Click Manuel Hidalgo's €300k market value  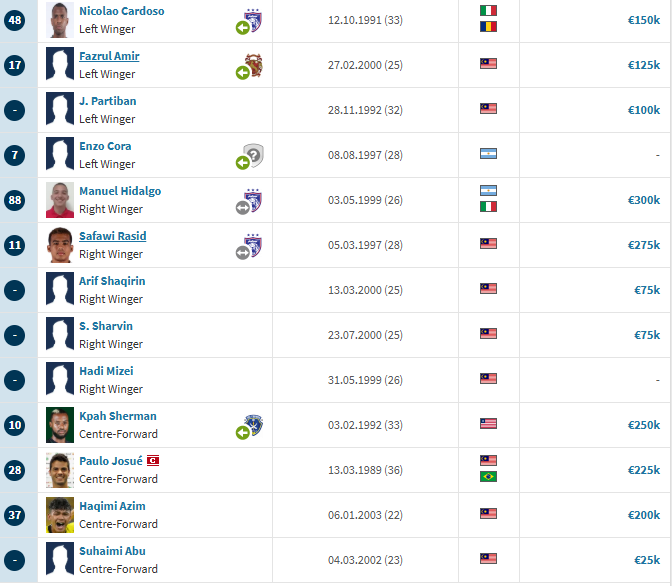pos(644,200)
